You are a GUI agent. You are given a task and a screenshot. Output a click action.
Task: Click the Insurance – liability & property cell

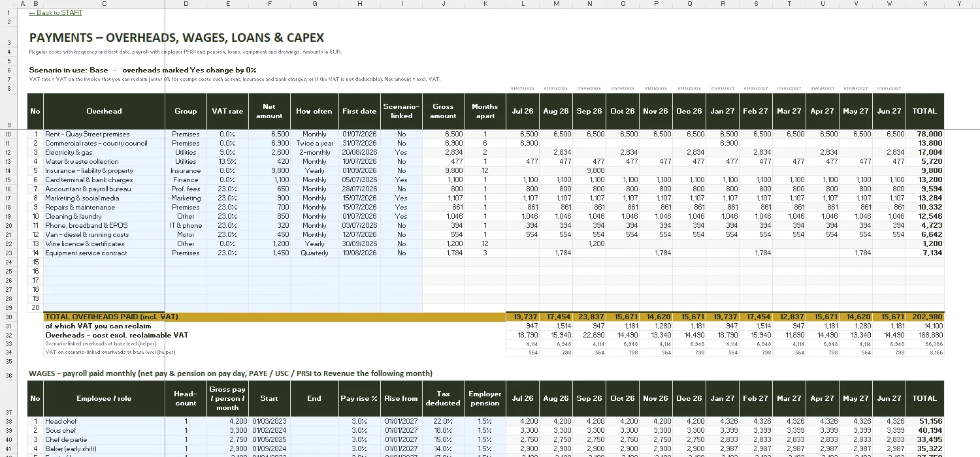[x=104, y=170]
